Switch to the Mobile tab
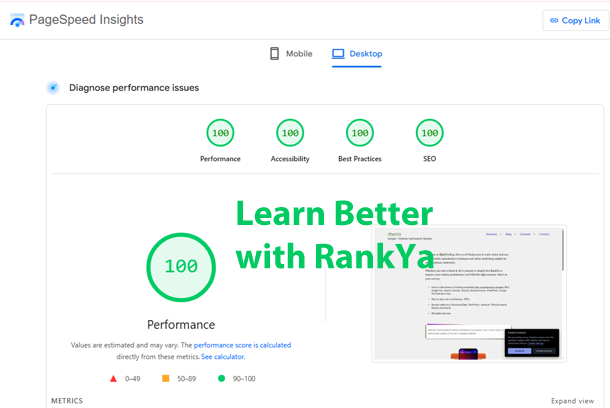 (x=291, y=54)
